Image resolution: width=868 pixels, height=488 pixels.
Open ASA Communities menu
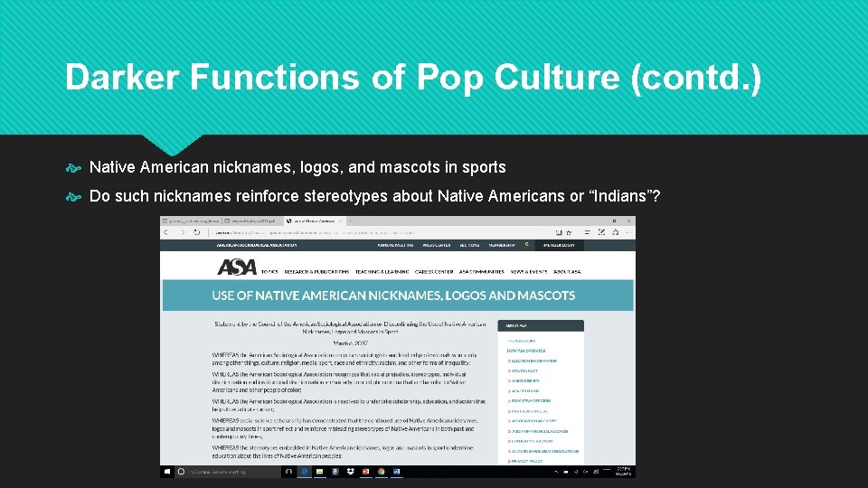pyautogui.click(x=482, y=272)
